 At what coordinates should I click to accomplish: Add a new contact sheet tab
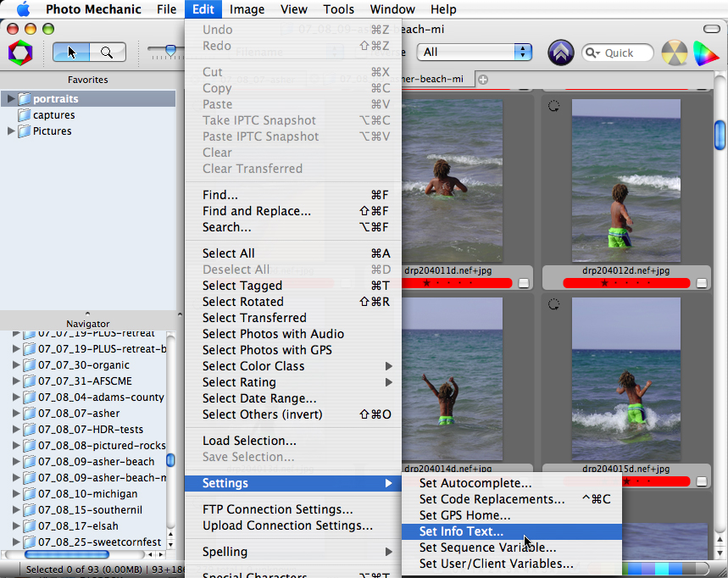point(483,80)
